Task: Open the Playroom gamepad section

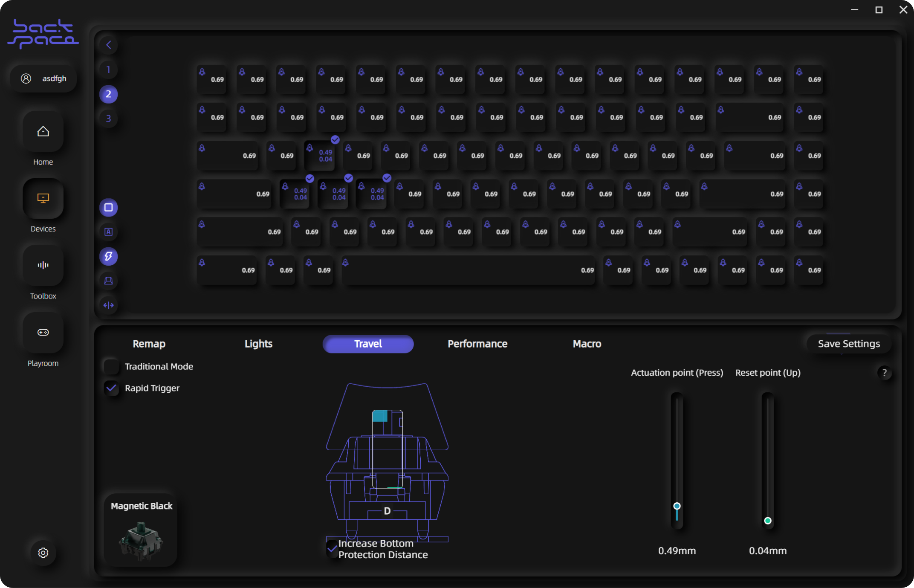Action: (43, 332)
